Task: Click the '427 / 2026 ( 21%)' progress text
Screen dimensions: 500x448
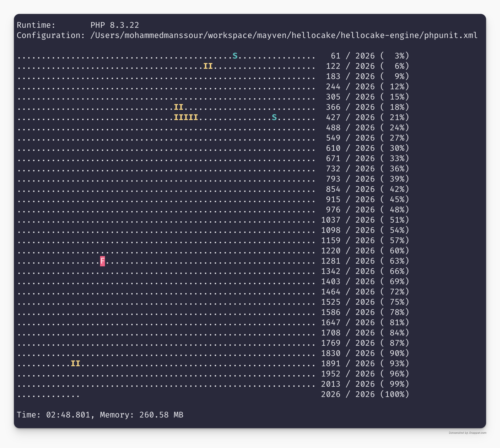Action: [x=367, y=117]
